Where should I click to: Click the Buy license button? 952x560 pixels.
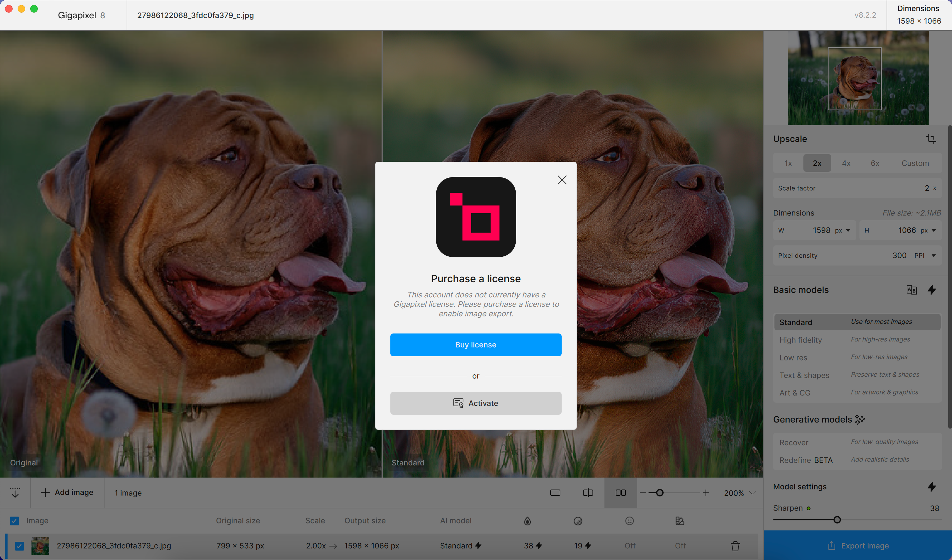[476, 345]
